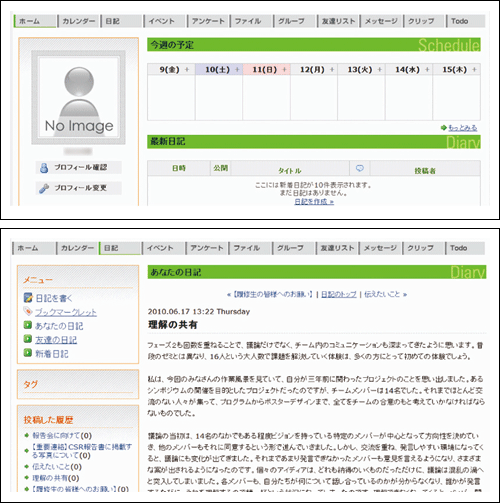Click the green arrow icon next to 友達の日記

tap(28, 339)
